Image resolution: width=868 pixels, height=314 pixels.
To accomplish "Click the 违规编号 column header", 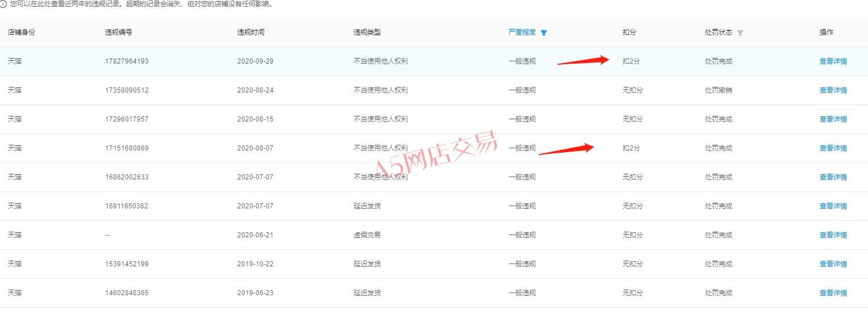I will coord(119,32).
